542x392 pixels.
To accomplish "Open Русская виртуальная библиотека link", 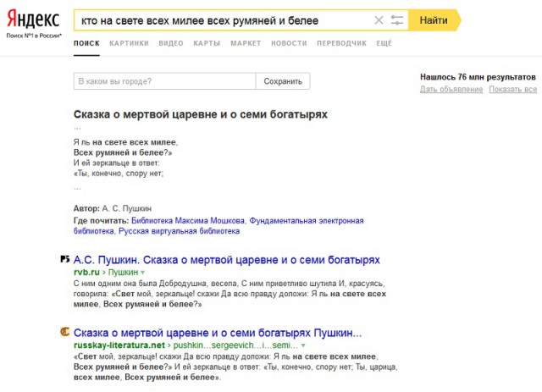I will (x=179, y=231).
